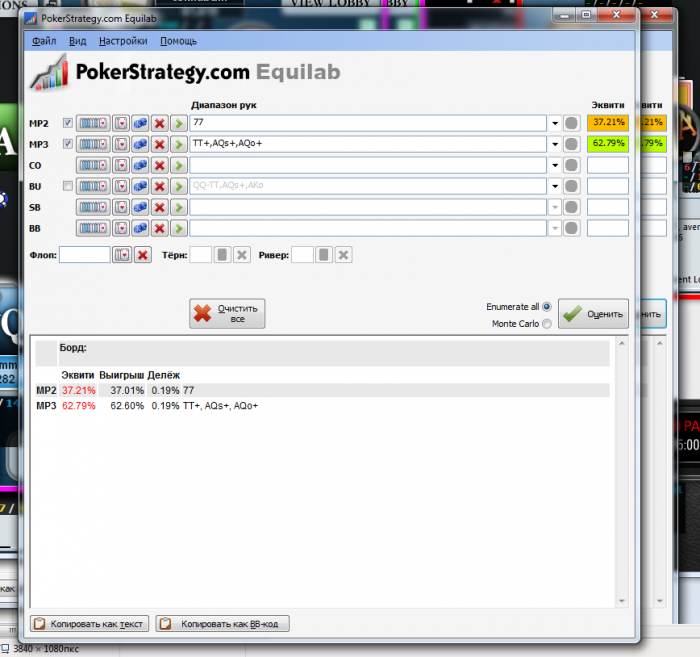
Task: Clear the flop cards with red X
Action: point(143,255)
